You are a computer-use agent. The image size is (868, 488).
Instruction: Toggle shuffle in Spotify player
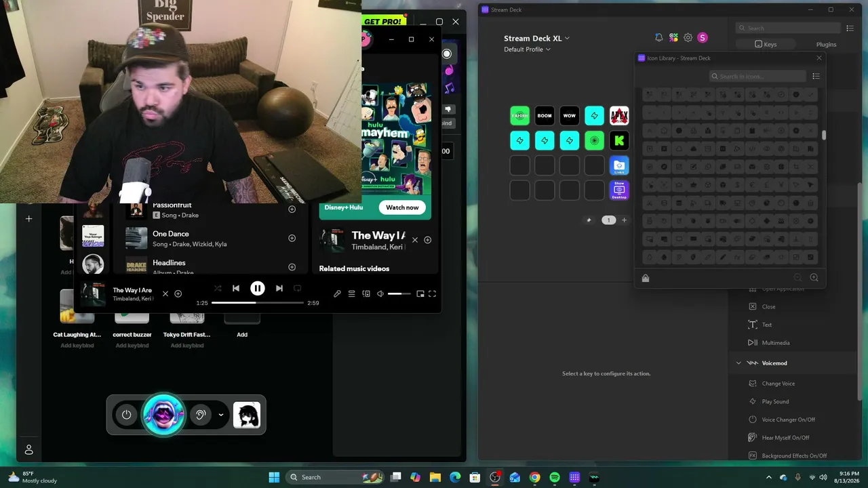click(218, 288)
